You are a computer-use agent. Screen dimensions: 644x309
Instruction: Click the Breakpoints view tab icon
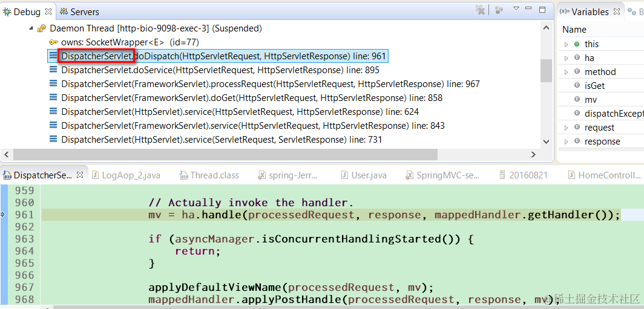click(631, 12)
